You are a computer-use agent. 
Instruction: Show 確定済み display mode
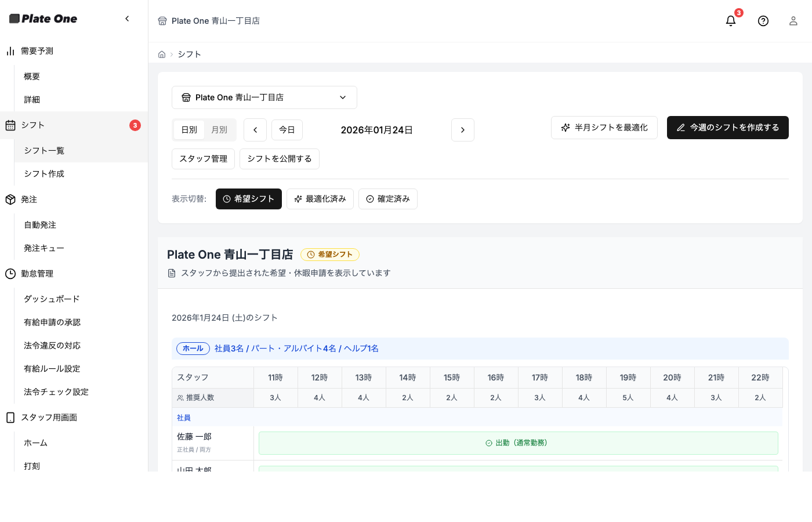[388, 199]
